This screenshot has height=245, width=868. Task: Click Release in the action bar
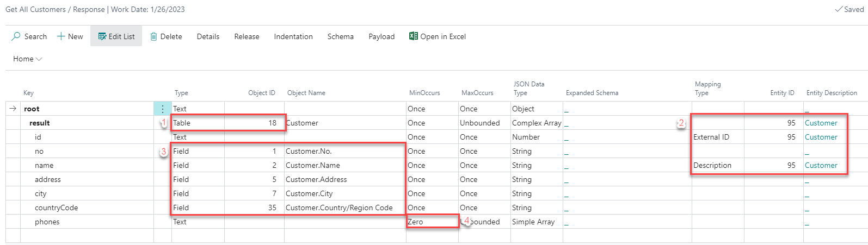(247, 36)
